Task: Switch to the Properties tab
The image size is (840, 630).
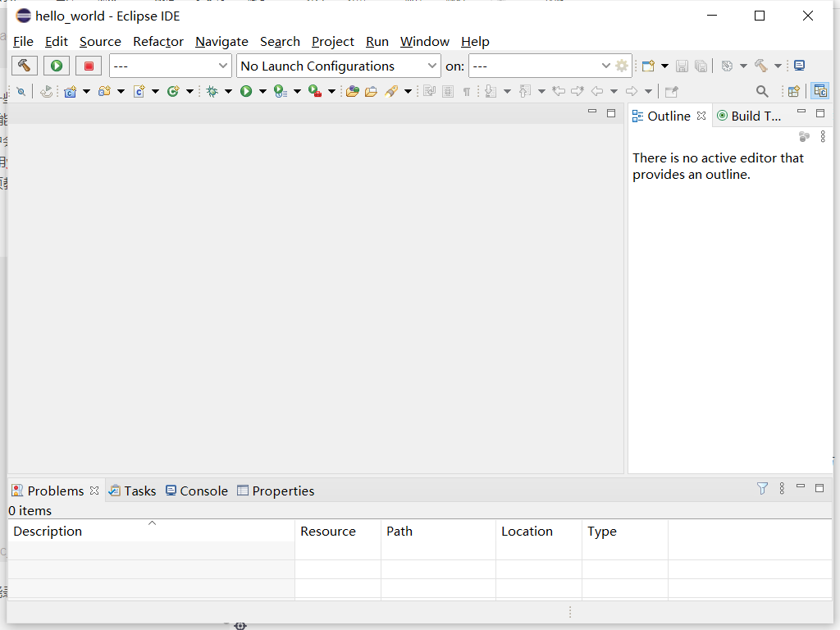Action: click(x=276, y=491)
